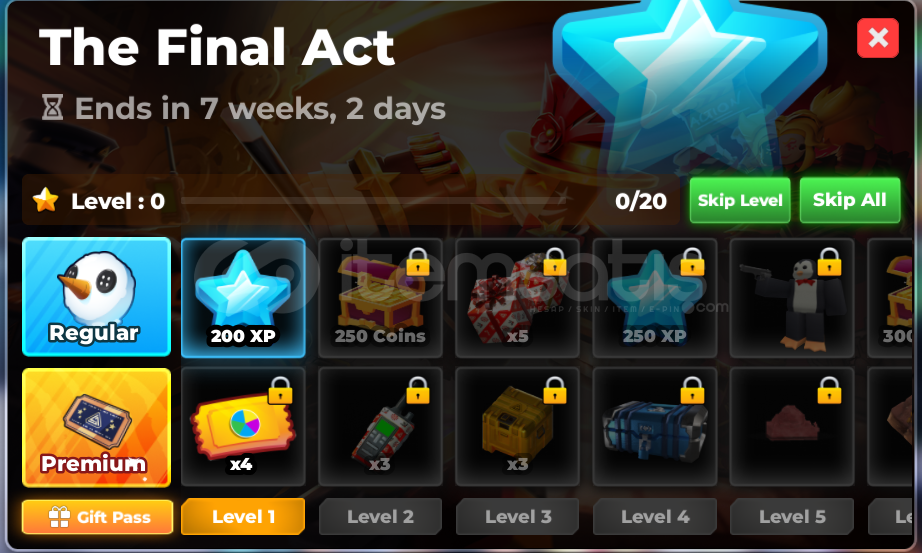Select the 200 XP star reward
Screen dimensions: 922x553
pos(243,298)
